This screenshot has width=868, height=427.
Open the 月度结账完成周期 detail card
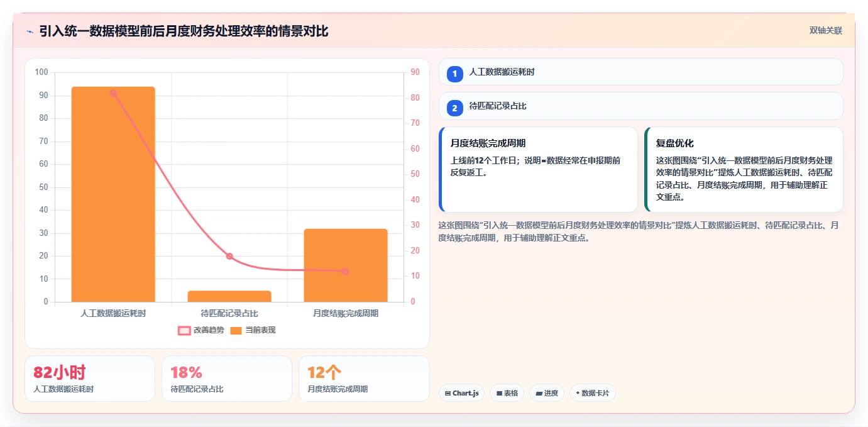coord(538,169)
